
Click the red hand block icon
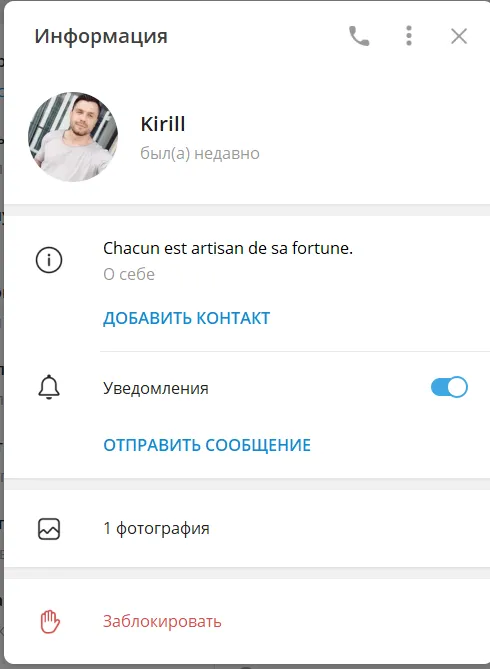tap(50, 622)
